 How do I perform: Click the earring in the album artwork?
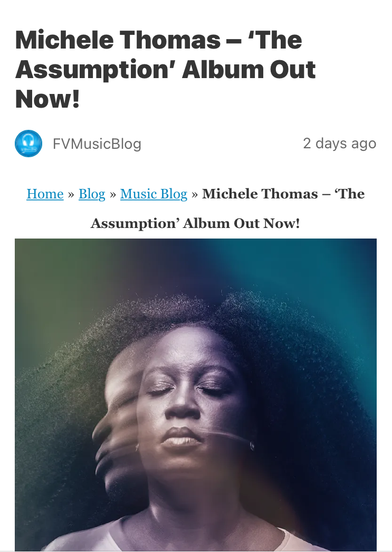pyautogui.click(x=252, y=446)
